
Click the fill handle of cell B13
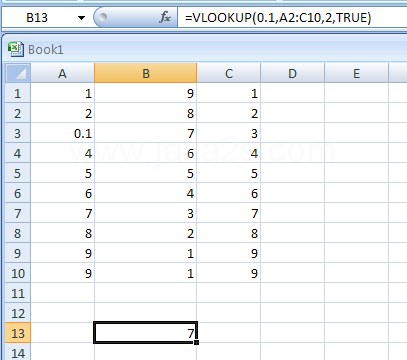coord(196,342)
